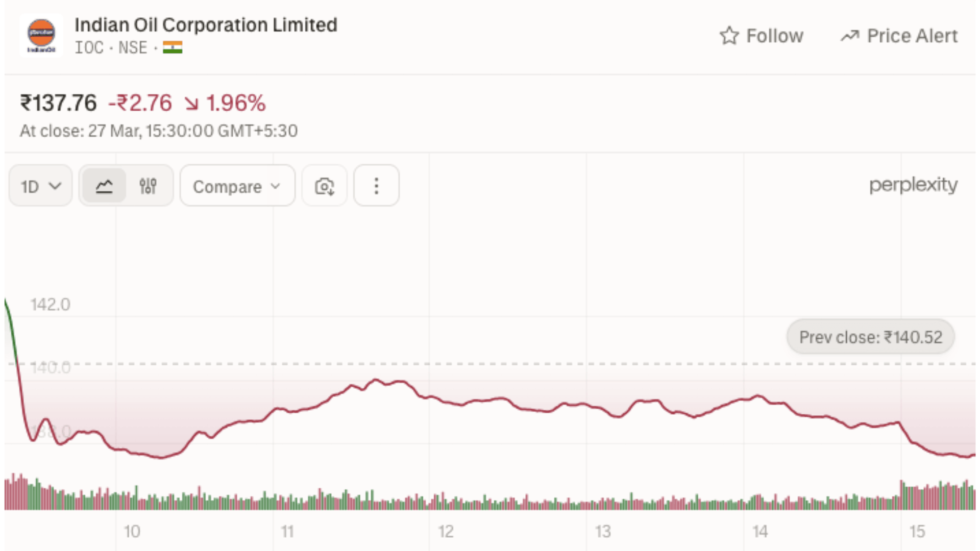Open the 1D time range dropdown
This screenshot has height=551, width=980.
(41, 186)
